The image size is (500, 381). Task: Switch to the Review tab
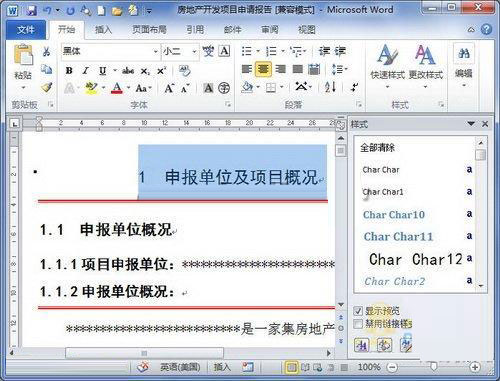coord(269,30)
